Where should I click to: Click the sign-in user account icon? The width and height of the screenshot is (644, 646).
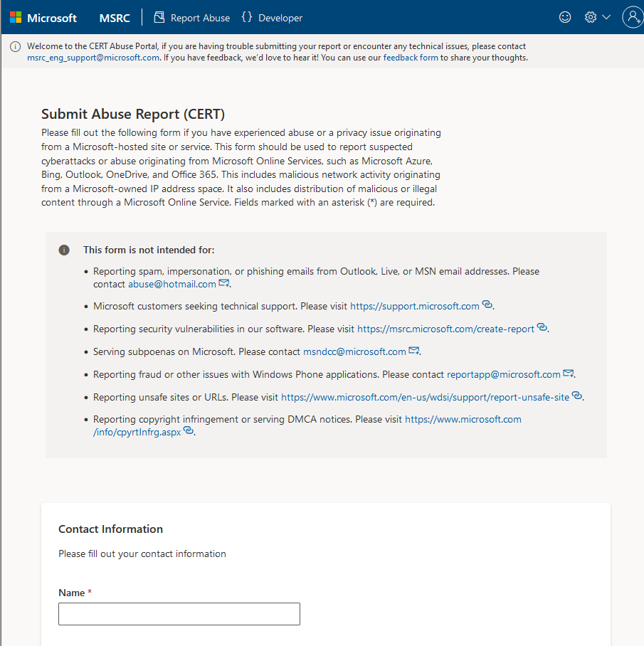coord(633,17)
